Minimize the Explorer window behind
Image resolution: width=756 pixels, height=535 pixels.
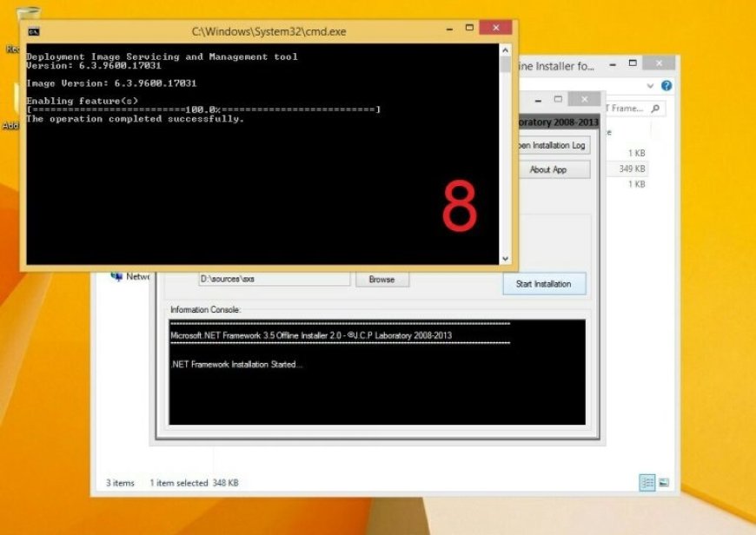(613, 64)
